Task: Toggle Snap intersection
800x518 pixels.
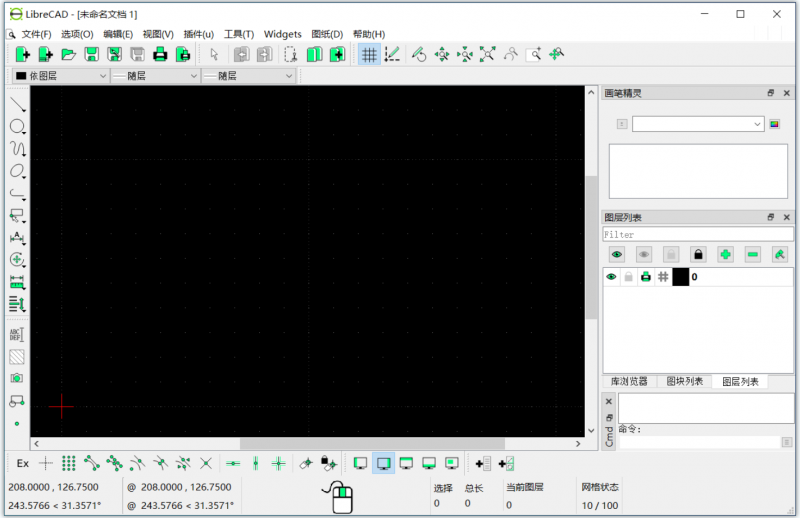Action: pos(206,463)
